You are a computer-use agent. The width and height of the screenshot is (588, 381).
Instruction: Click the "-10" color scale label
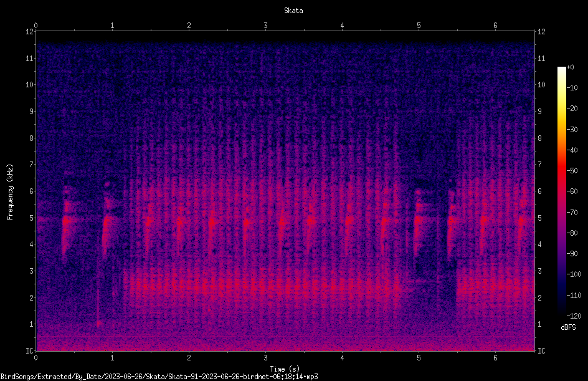pos(572,88)
